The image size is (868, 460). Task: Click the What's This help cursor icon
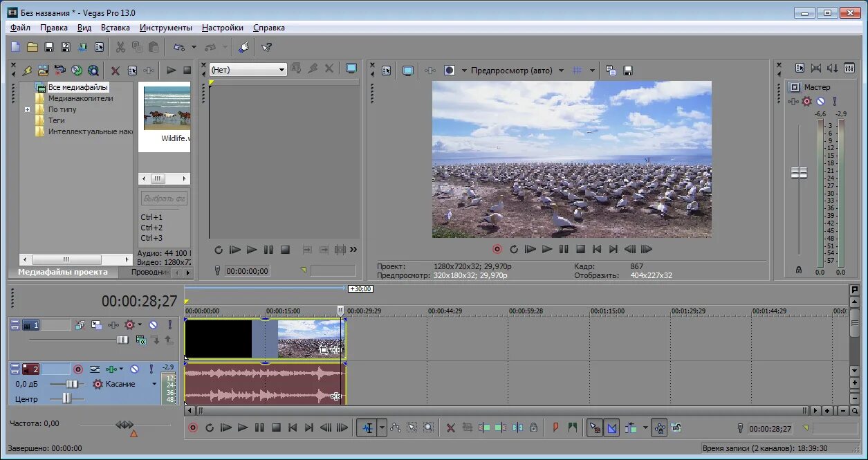coord(266,47)
